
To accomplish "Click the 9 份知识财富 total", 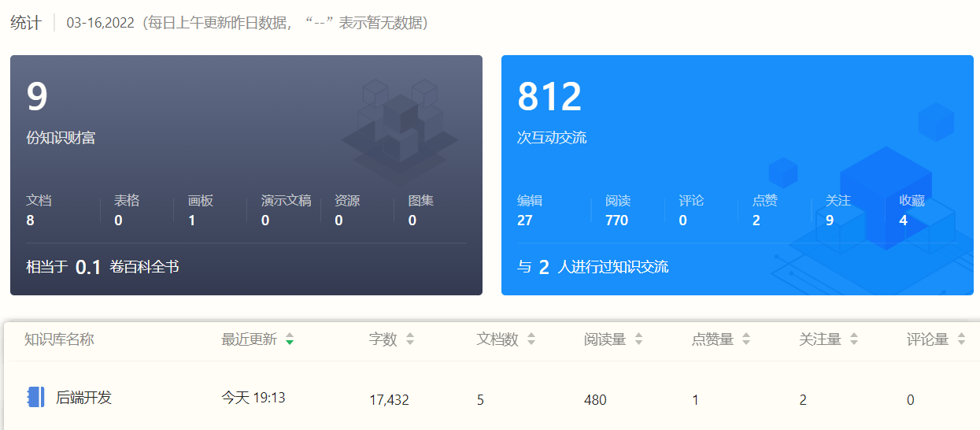I will click(x=37, y=98).
